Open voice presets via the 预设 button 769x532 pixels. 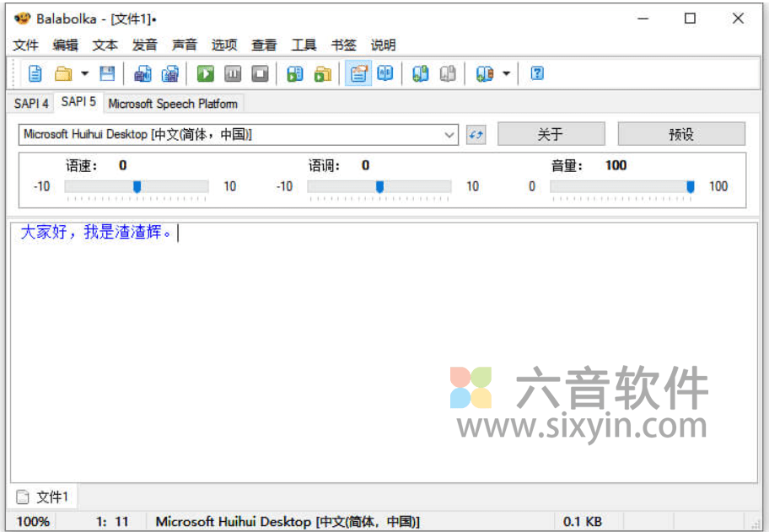681,133
